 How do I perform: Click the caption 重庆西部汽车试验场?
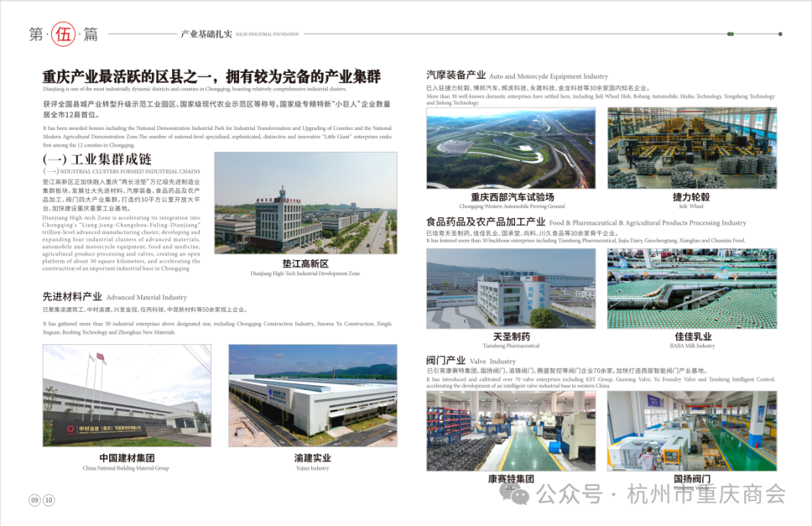click(512, 197)
